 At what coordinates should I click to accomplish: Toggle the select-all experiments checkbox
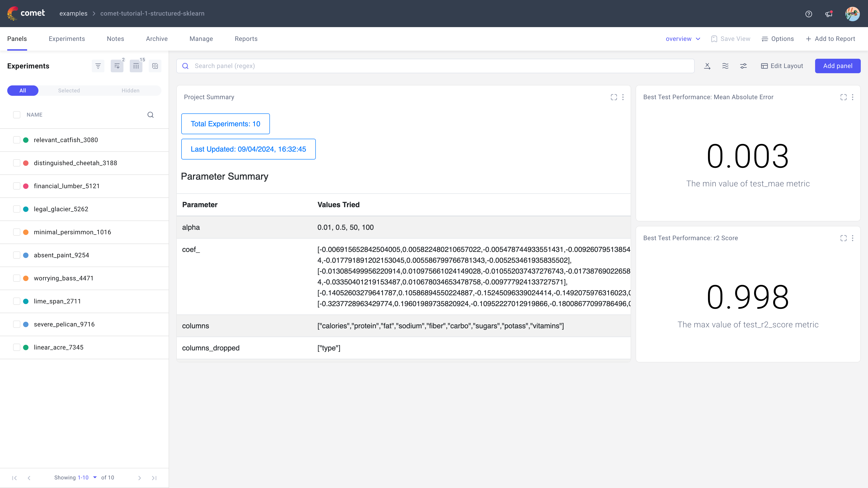(x=17, y=115)
